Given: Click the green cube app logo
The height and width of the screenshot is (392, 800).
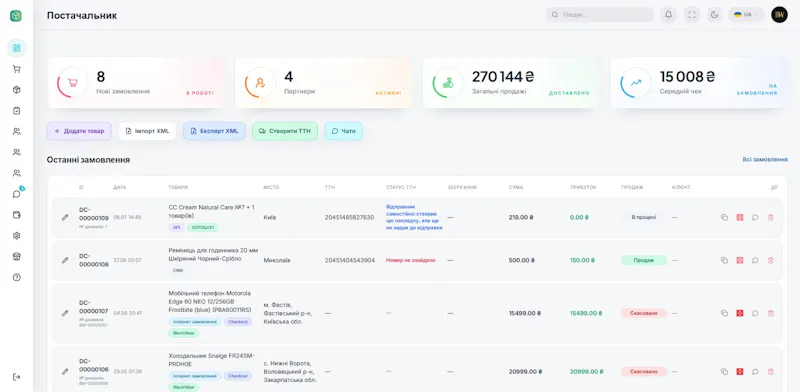Looking at the screenshot, I should point(16,16).
